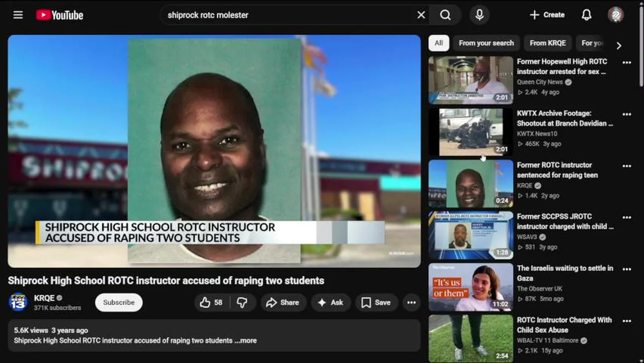Screen dimensions: 644x363
Task: Open title Former SCCPSS JROTC instructor charged
Action: [565, 221]
